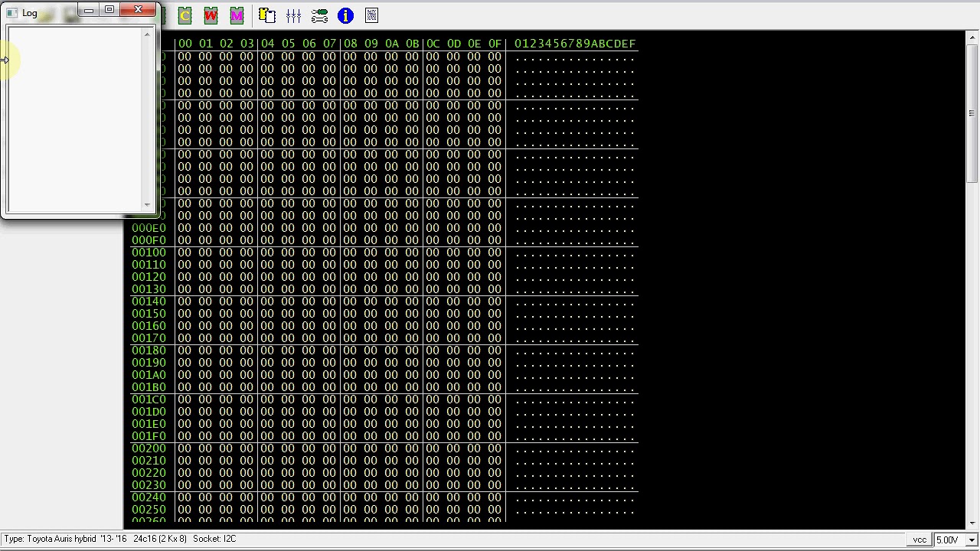Click inside the Log window text area

point(74,119)
